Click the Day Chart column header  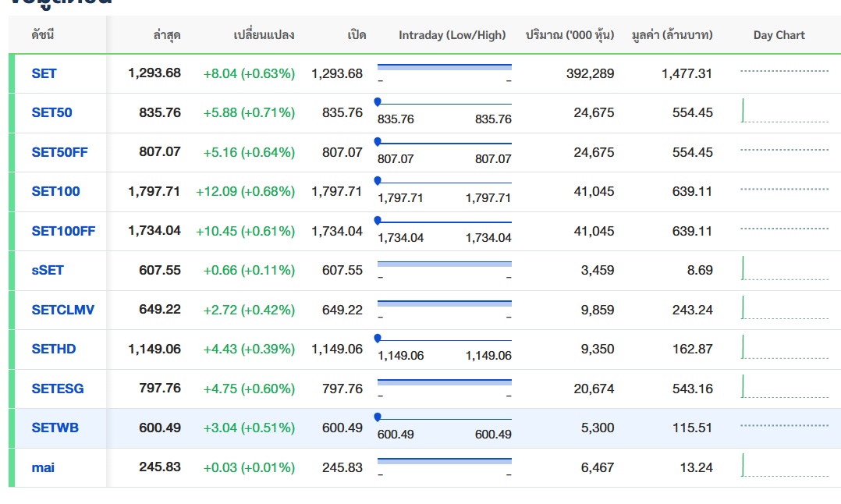point(779,35)
